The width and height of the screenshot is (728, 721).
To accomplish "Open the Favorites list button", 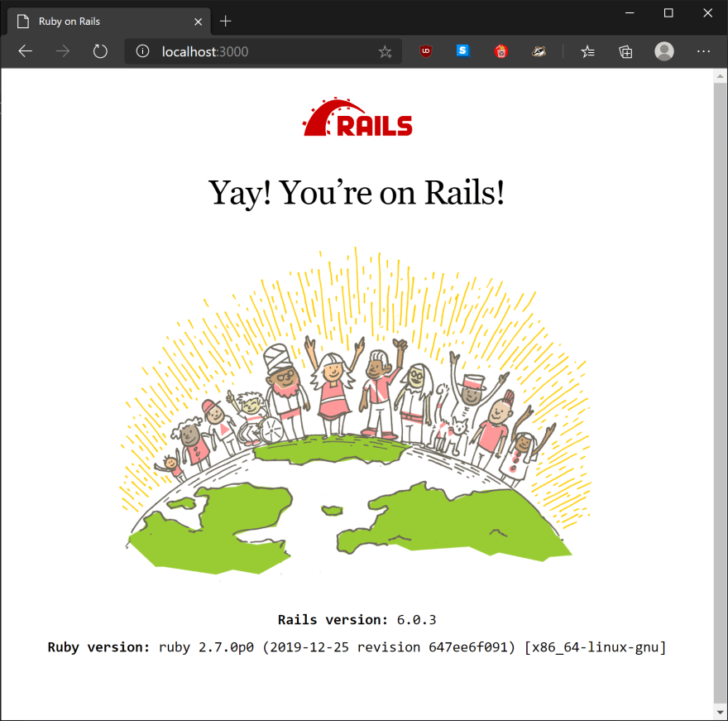I will pyautogui.click(x=588, y=51).
